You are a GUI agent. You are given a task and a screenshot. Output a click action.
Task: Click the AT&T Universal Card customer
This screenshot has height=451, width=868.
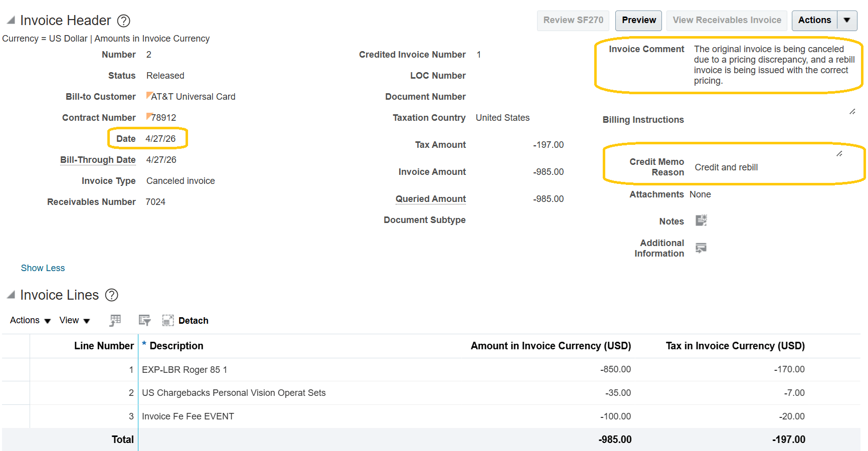193,97
